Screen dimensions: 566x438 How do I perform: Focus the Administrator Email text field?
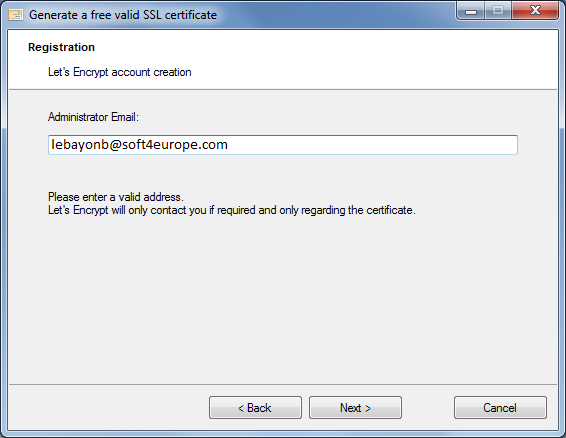coord(283,145)
